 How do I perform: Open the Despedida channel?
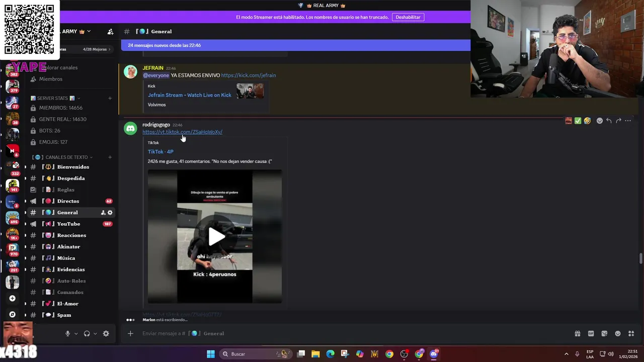pos(71,178)
